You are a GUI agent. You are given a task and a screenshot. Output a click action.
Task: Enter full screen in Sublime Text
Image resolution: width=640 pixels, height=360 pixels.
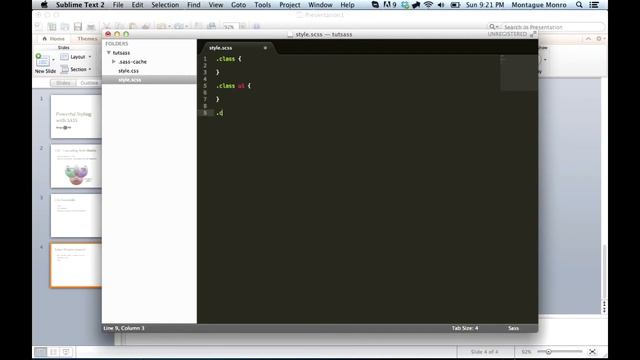533,34
